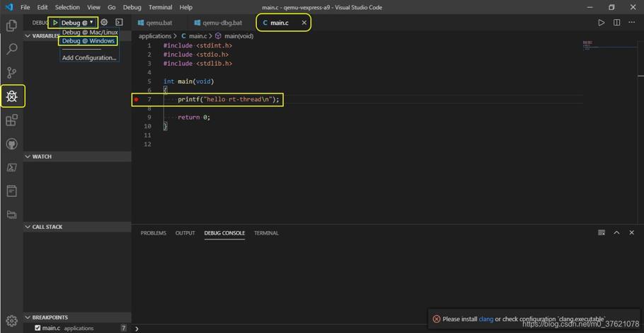644x333 pixels.
Task: Open the PowerShell view icon in activity bar
Action: coord(12,167)
